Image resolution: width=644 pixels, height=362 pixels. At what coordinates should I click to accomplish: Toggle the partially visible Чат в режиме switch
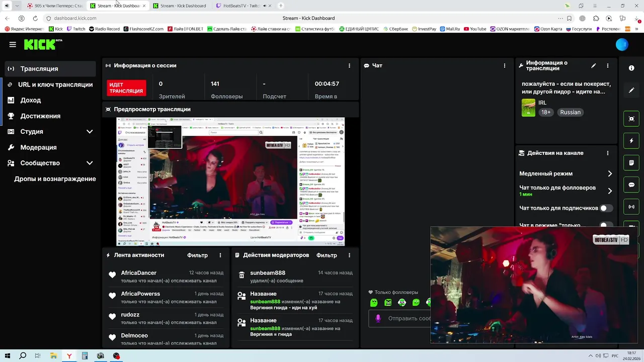pos(606,225)
